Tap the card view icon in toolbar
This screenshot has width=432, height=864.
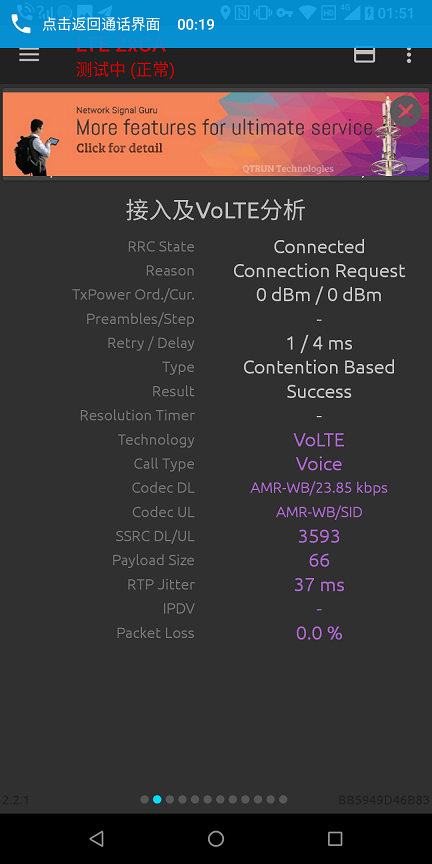point(364,55)
